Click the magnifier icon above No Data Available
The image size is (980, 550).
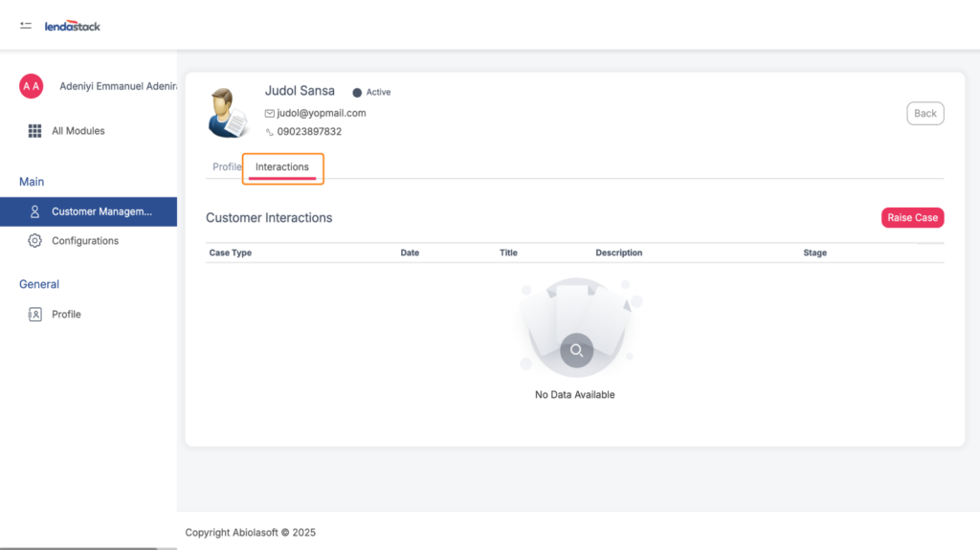pyautogui.click(x=576, y=350)
